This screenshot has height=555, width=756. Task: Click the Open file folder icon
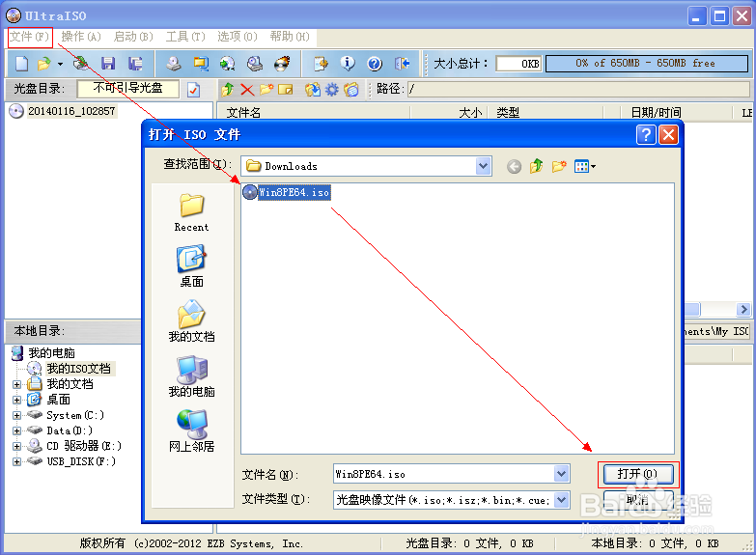pyautogui.click(x=44, y=63)
